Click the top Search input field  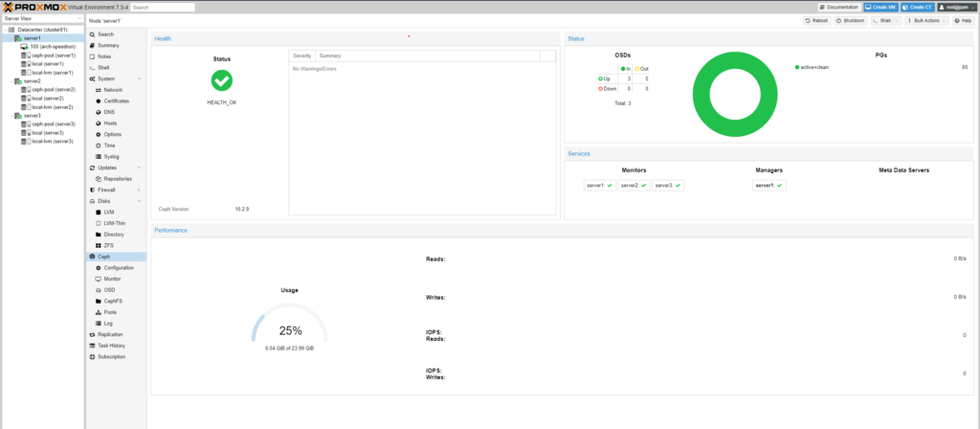click(x=163, y=7)
